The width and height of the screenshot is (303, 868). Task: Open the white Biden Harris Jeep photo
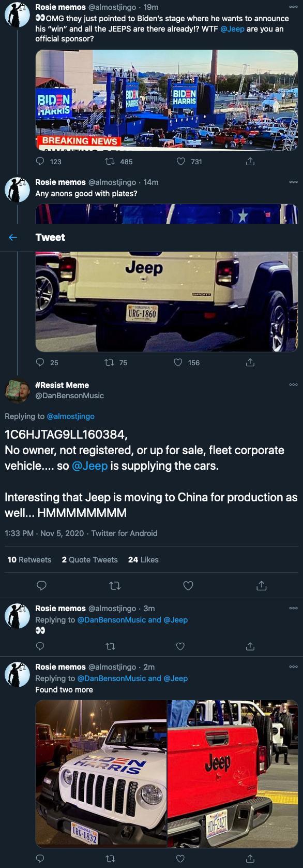[x=101, y=774]
